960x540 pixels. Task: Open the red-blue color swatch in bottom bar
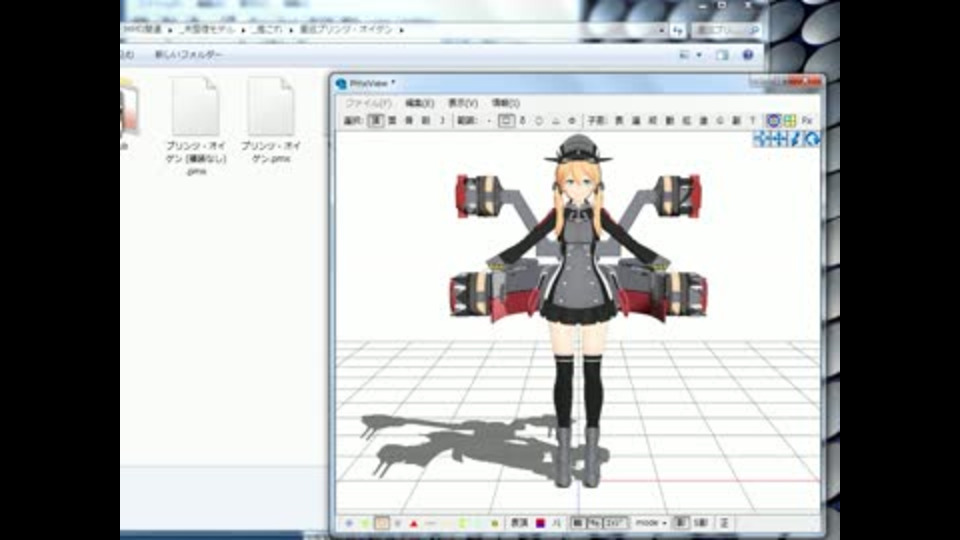click(540, 523)
